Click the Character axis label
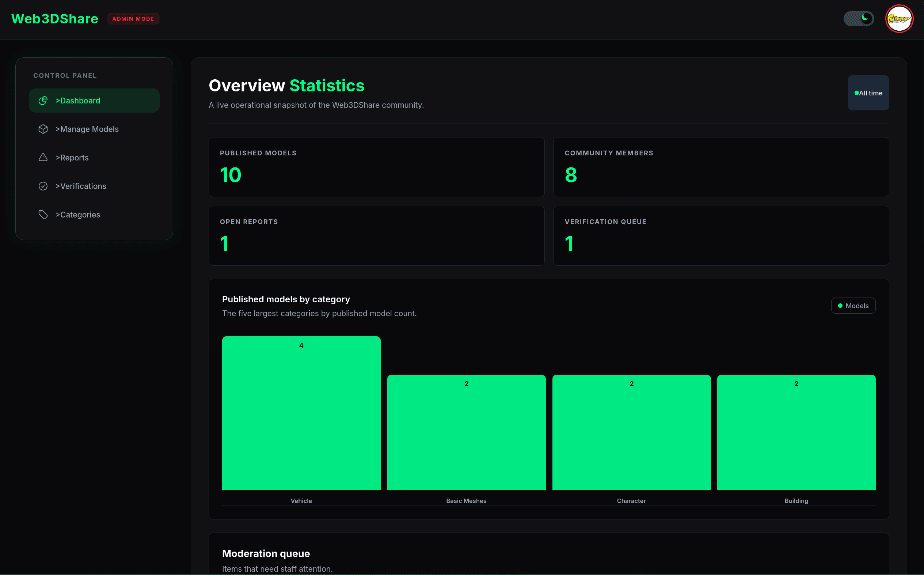The height and width of the screenshot is (575, 924). click(x=631, y=501)
